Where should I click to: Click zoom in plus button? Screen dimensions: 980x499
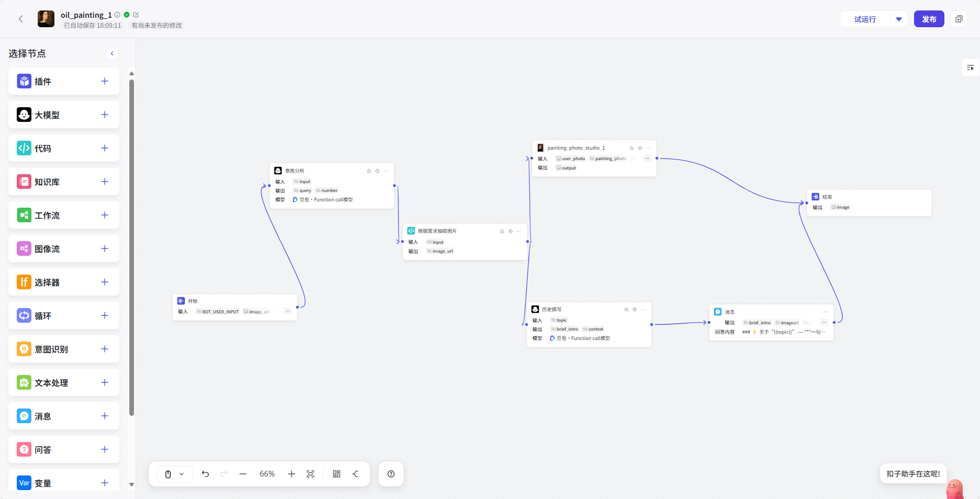pos(292,474)
